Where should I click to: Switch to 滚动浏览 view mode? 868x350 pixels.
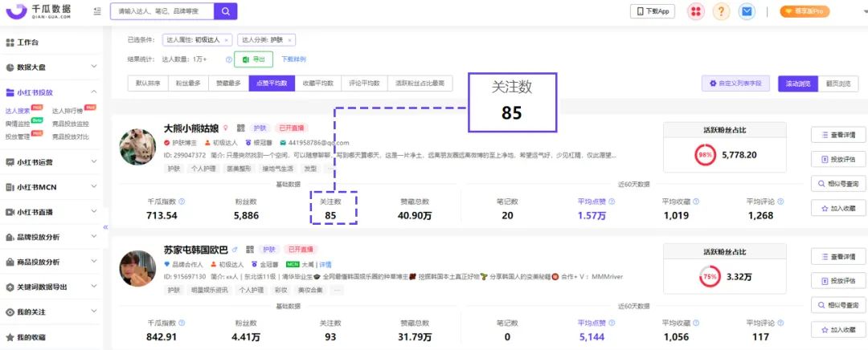[798, 83]
